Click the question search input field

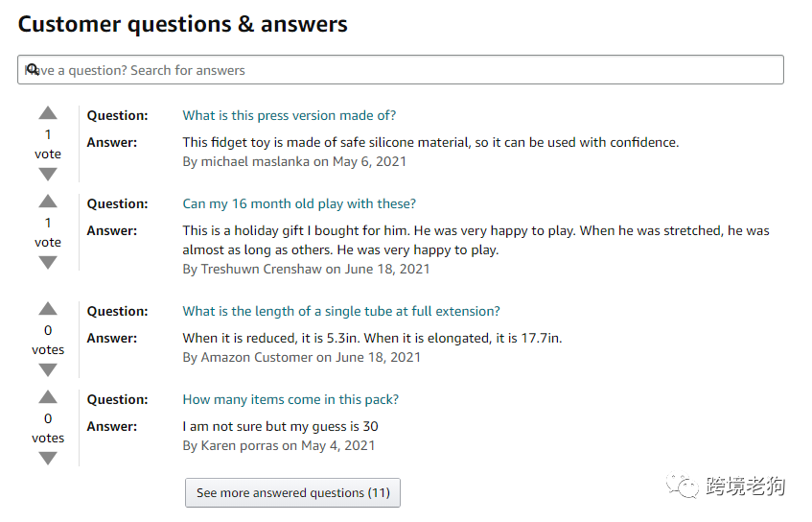point(403,70)
